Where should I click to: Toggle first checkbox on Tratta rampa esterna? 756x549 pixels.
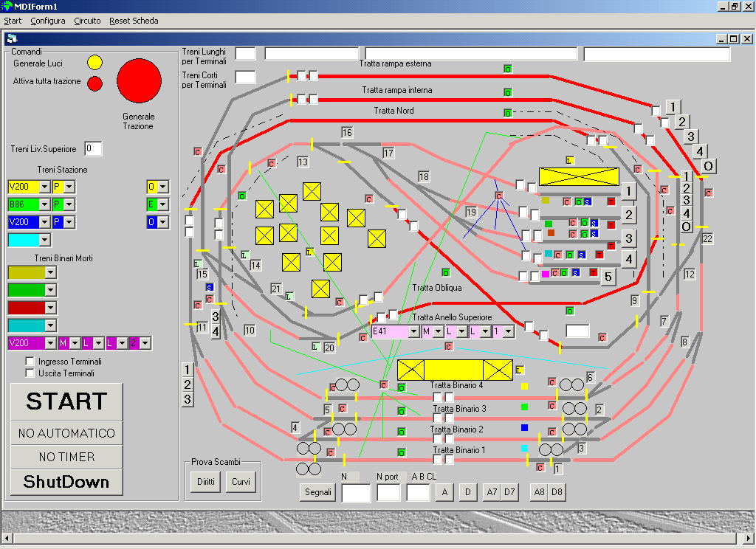301,75
